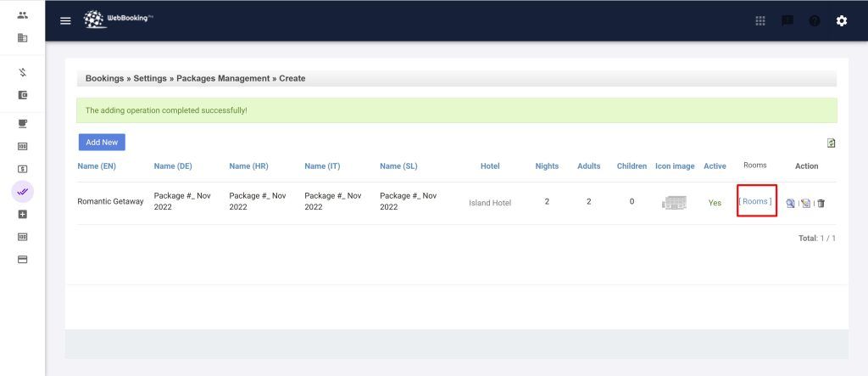Image resolution: width=868 pixels, height=376 pixels.
Task: Open the settings gear icon
Action: click(842, 21)
